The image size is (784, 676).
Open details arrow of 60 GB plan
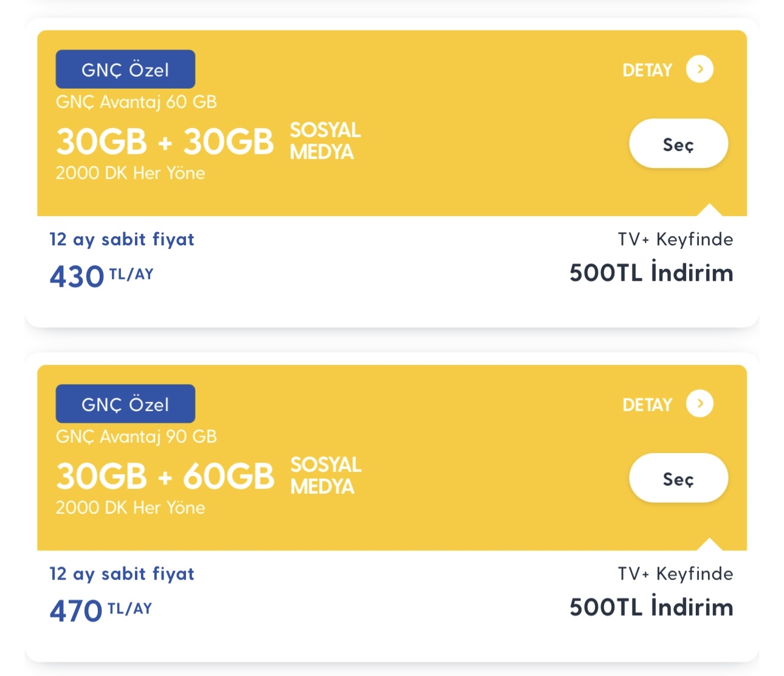(x=700, y=69)
